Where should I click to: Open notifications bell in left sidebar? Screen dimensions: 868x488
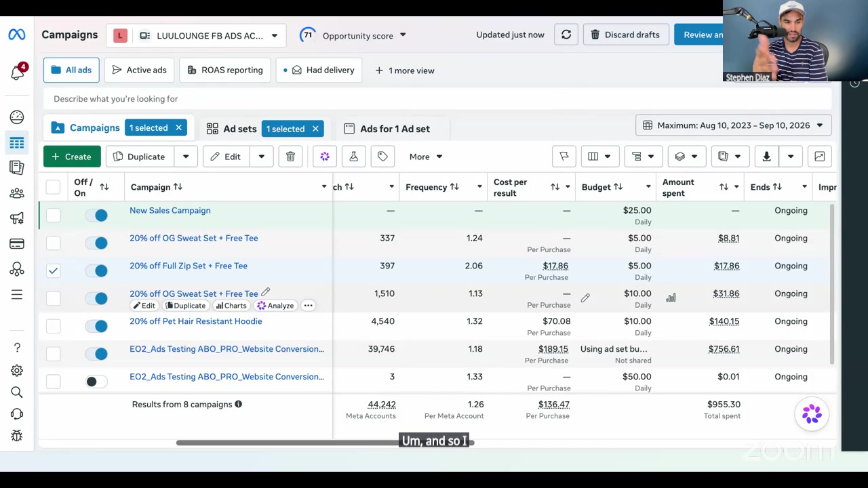17,72
